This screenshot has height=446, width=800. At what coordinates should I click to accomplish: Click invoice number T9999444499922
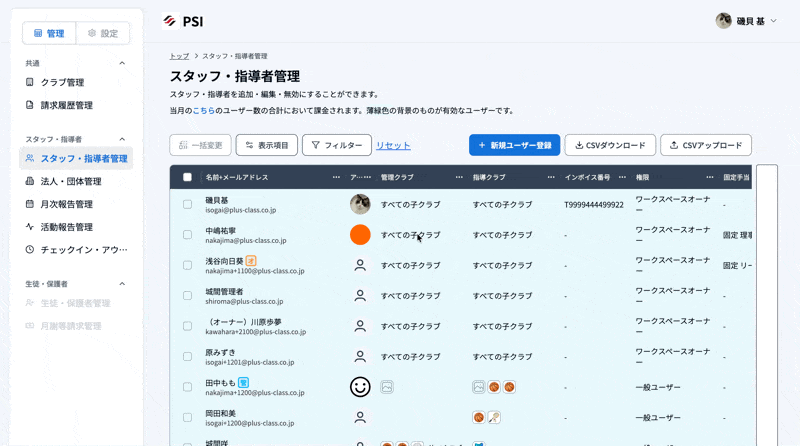pyautogui.click(x=594, y=205)
